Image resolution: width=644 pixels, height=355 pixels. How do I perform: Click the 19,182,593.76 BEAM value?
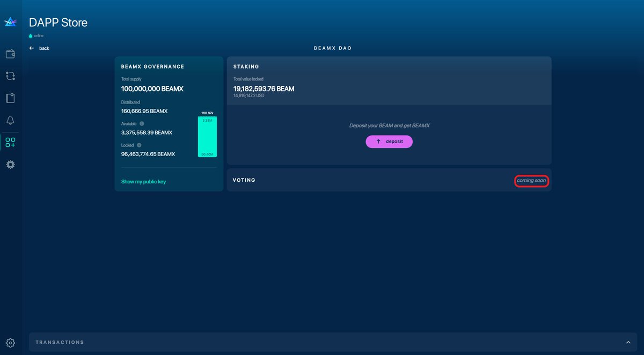(264, 88)
